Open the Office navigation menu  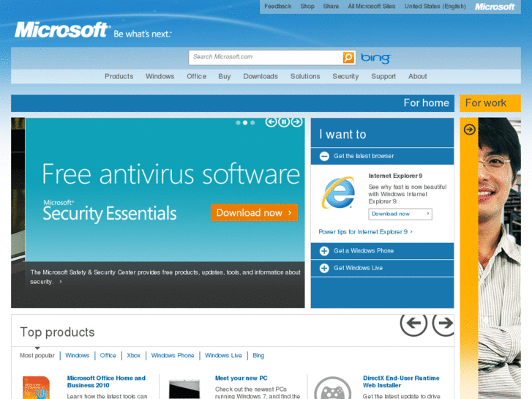point(196,76)
